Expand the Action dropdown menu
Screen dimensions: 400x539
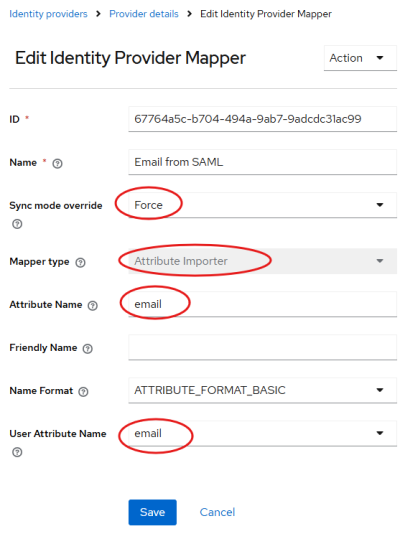point(360,58)
